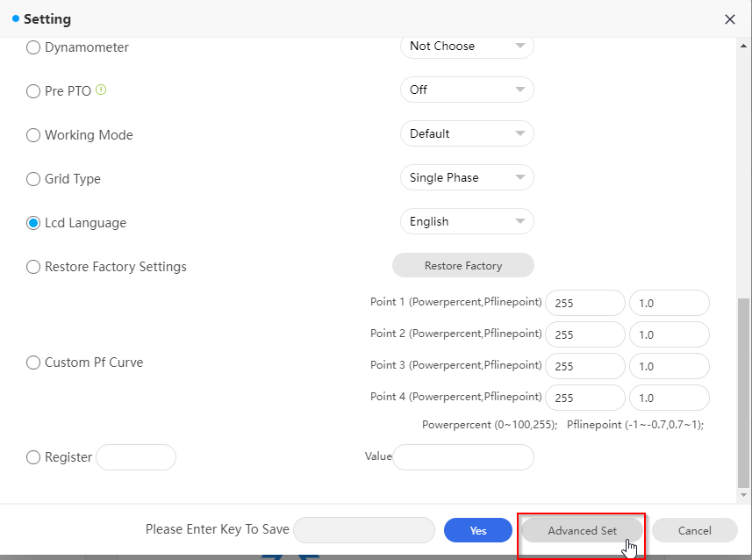Open the Lcd Language 'English' dropdown
The image size is (752, 560).
tap(466, 222)
